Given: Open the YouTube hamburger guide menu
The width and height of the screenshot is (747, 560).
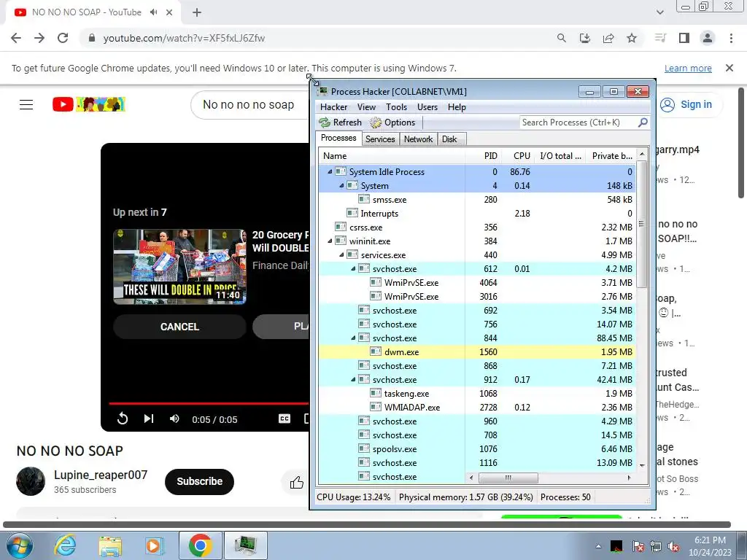Looking at the screenshot, I should [26, 104].
